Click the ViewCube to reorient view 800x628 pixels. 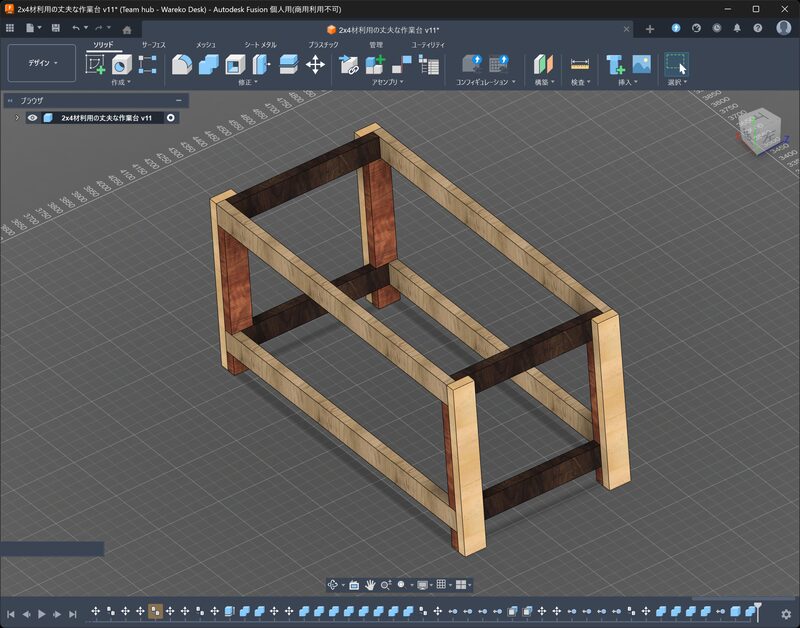coord(762,130)
